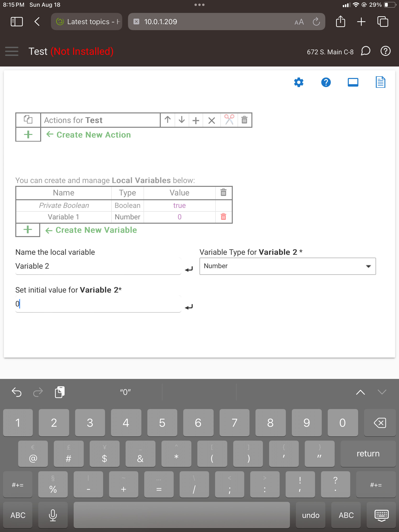Open the blue help question mark icon
Viewport: 399px width, 532px height.
coord(326,82)
